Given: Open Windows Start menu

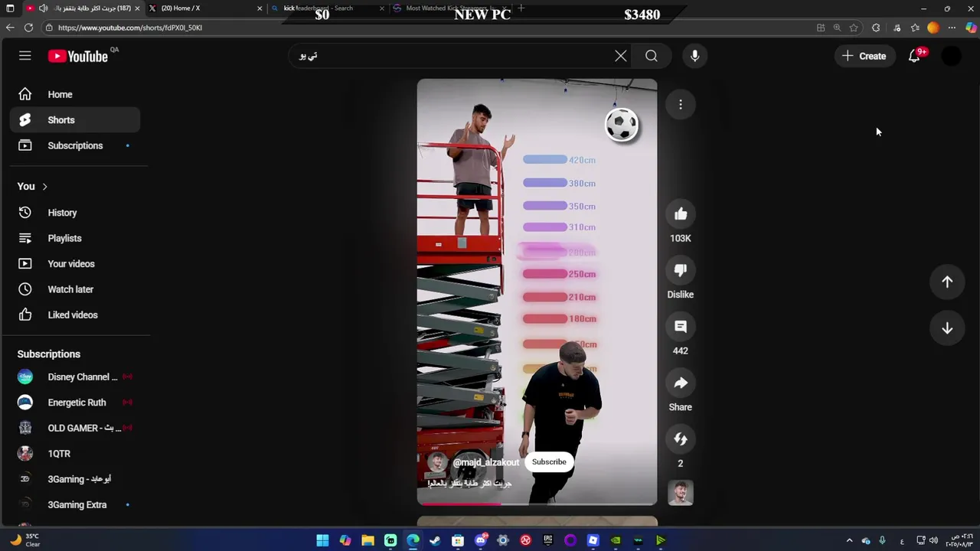Looking at the screenshot, I should click(x=322, y=541).
